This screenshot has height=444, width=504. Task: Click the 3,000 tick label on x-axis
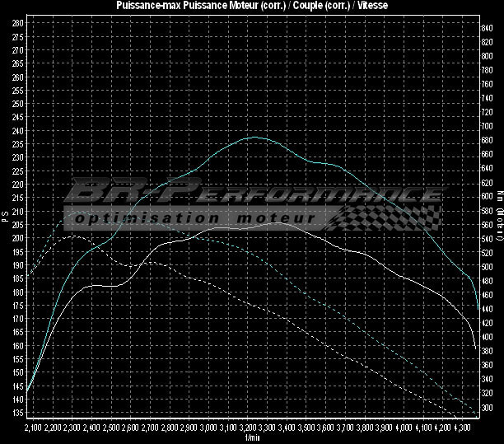(x=208, y=428)
